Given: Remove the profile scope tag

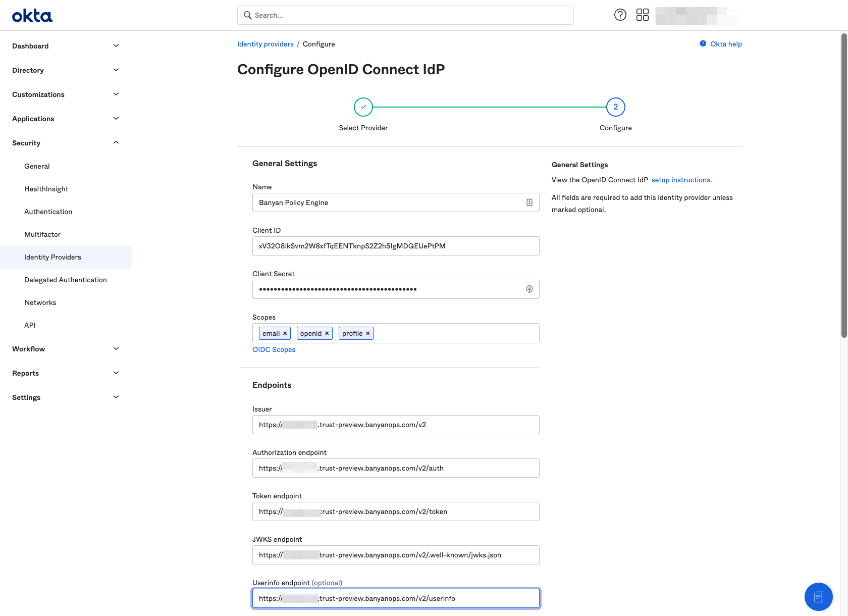Looking at the screenshot, I should [367, 333].
